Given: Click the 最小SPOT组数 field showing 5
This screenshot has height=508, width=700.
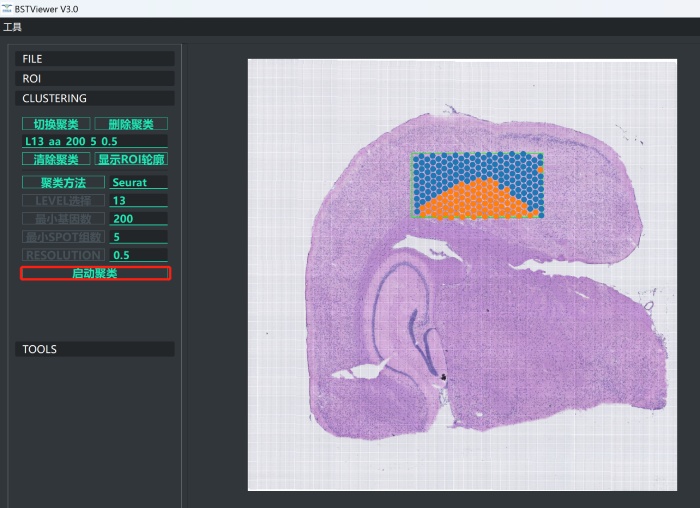Looking at the screenshot, I should [138, 237].
